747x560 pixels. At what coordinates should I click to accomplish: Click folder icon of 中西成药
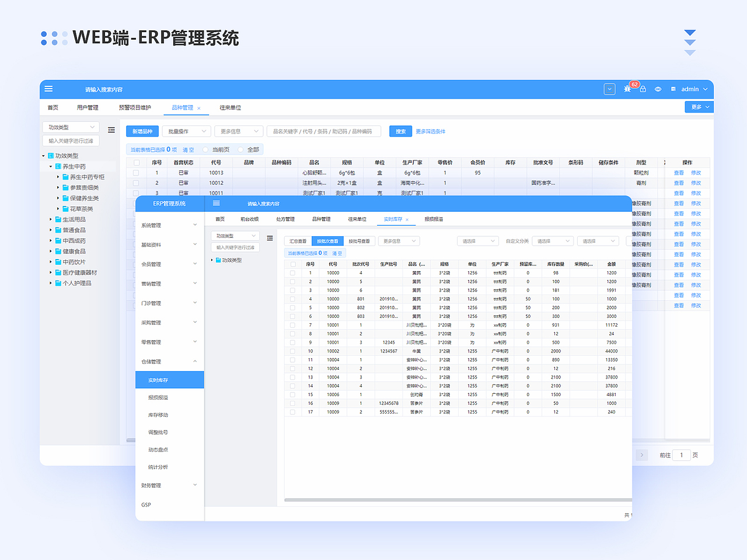click(58, 241)
